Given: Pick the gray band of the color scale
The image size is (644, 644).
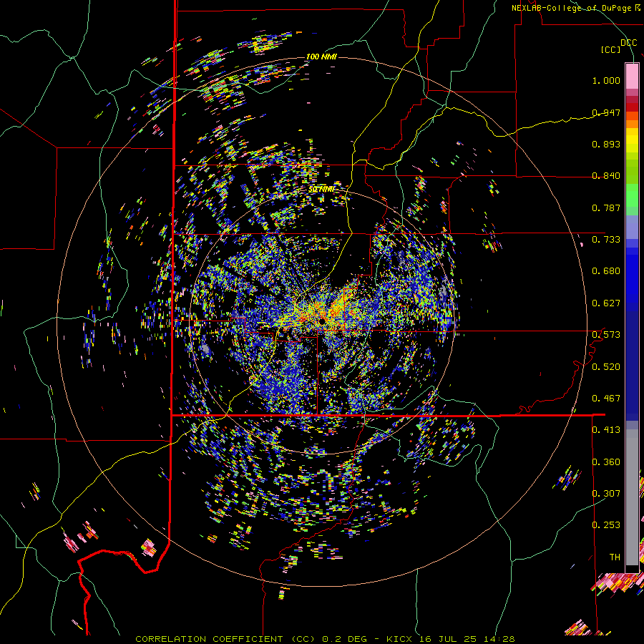Looking at the screenshot, I should point(632,497).
